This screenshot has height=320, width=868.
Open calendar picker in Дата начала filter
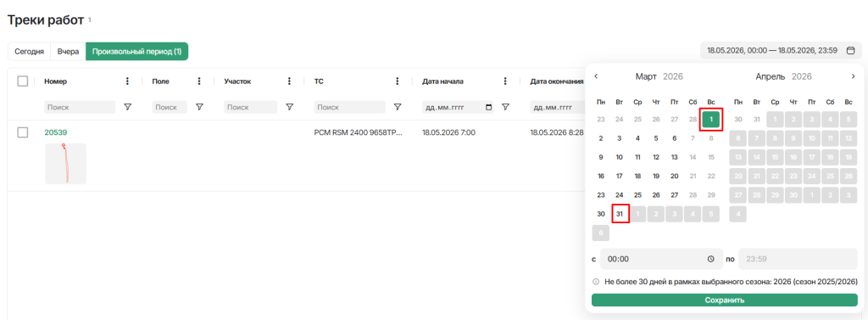488,107
